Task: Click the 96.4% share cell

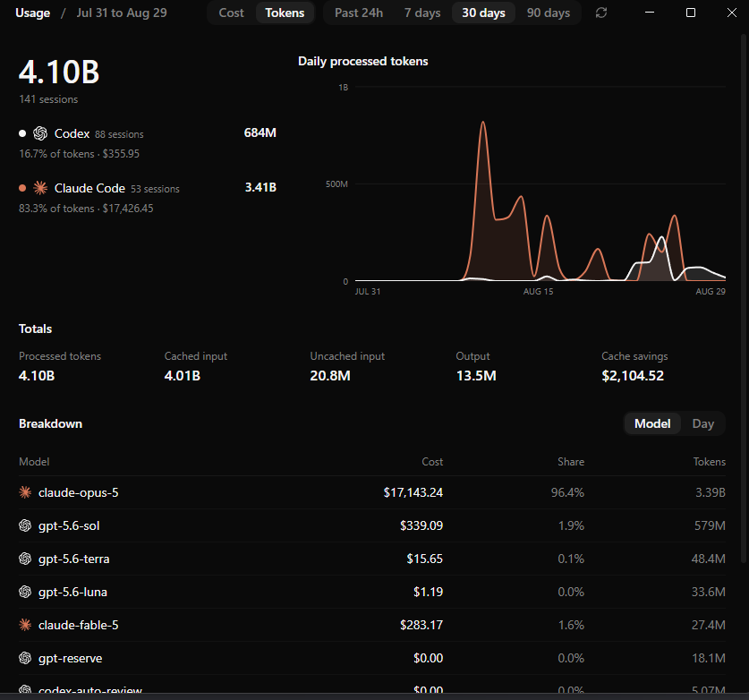Action: (567, 492)
